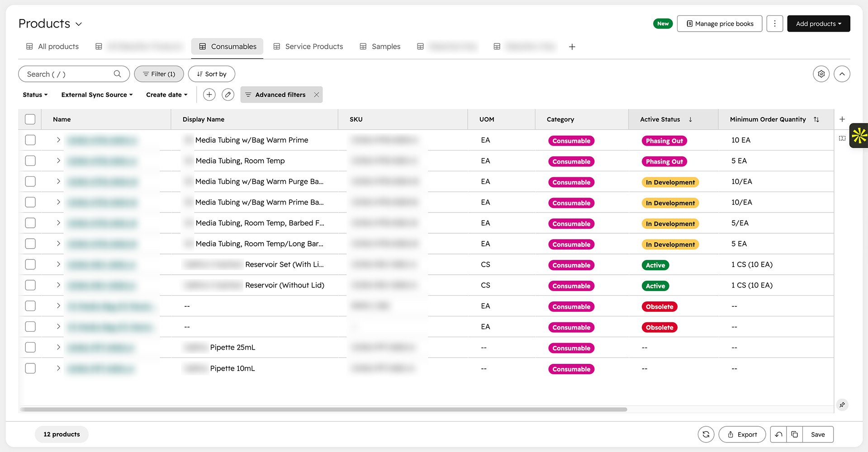Focus the Search input field
The height and width of the screenshot is (452, 868).
(x=74, y=74)
